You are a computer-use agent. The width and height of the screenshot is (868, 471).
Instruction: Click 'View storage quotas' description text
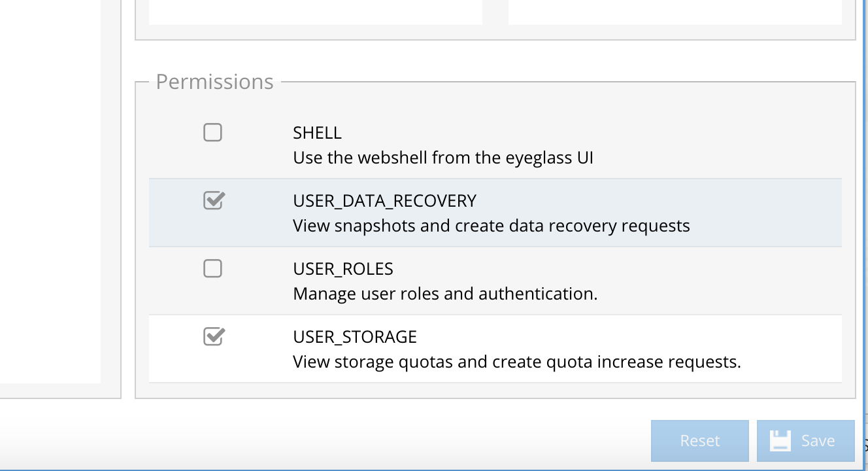(x=516, y=362)
